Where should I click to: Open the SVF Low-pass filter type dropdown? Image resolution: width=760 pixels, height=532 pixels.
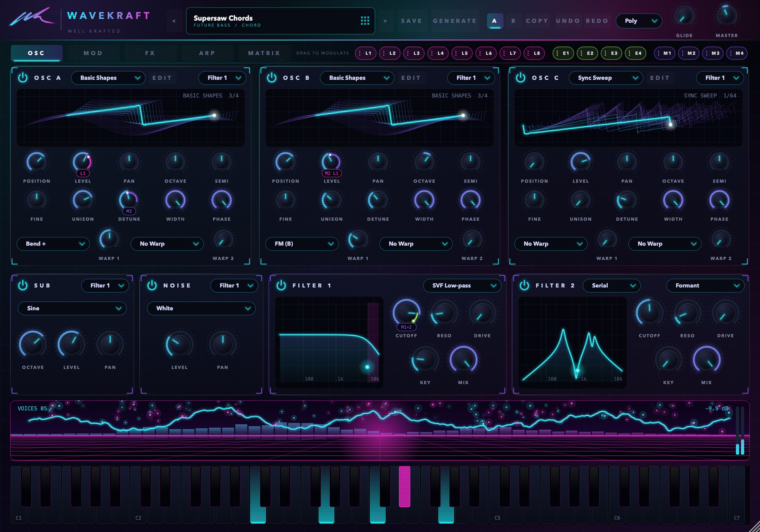[462, 285]
